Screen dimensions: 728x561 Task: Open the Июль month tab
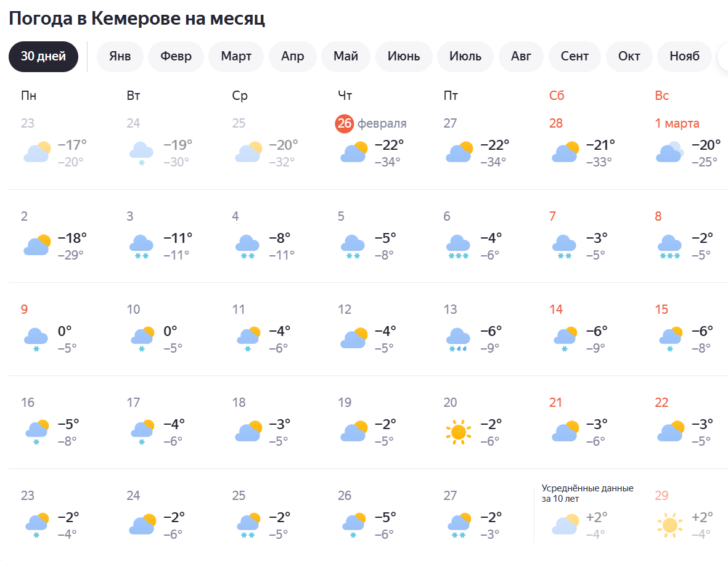click(465, 57)
